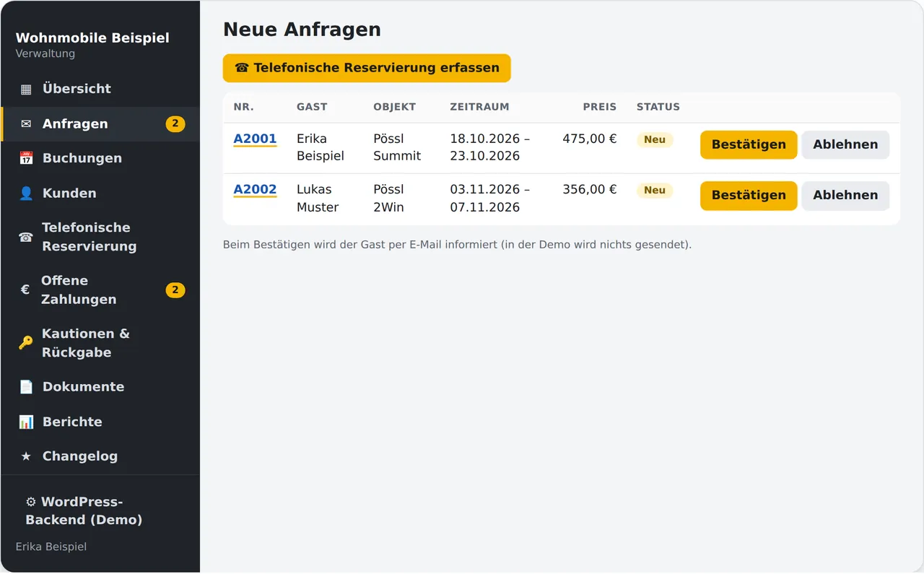Click the ZEITRAUM column header
The width and height of the screenshot is (924, 574).
point(479,107)
